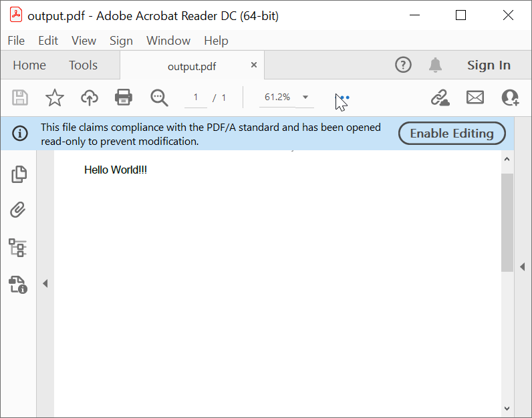Expand the left navigation pane arrow
This screenshot has width=532, height=418.
point(45,283)
